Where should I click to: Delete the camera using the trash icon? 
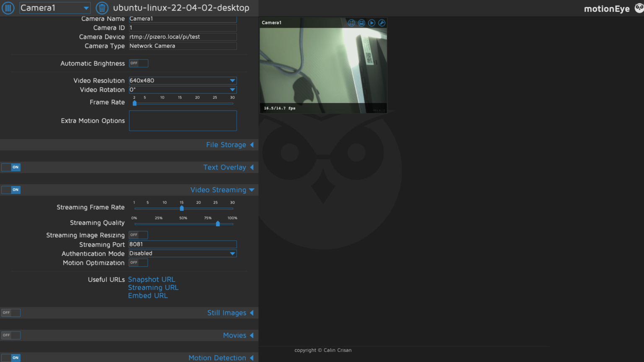pos(102,8)
